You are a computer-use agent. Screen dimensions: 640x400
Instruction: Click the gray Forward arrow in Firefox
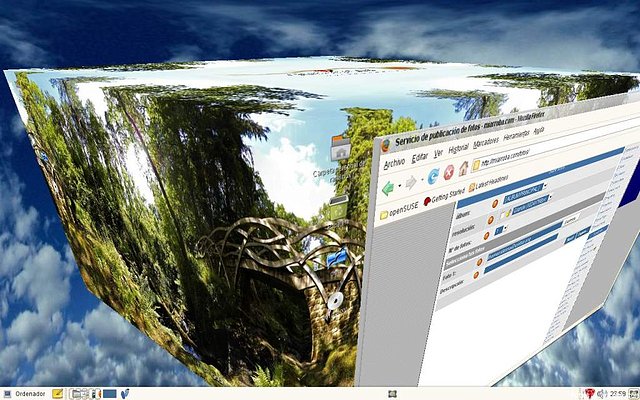(x=411, y=182)
